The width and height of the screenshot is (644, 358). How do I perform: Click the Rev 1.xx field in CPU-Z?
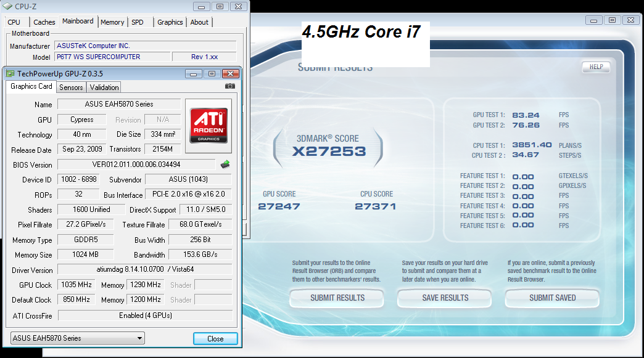[205, 57]
